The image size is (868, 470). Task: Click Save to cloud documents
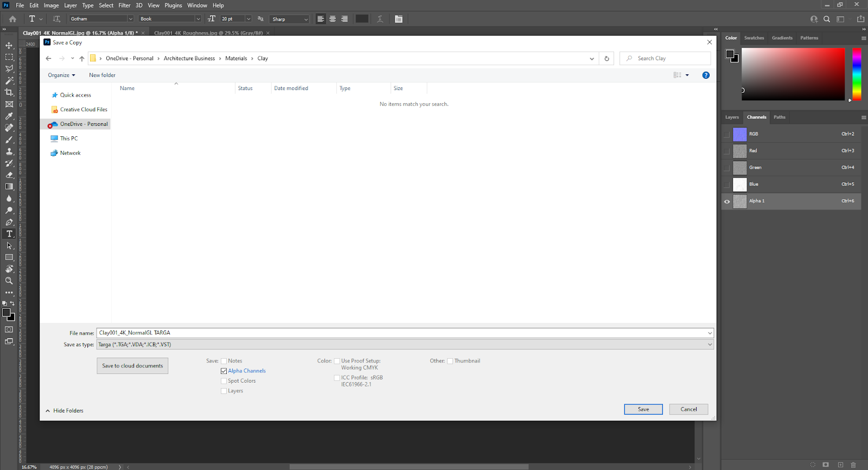[132, 366]
